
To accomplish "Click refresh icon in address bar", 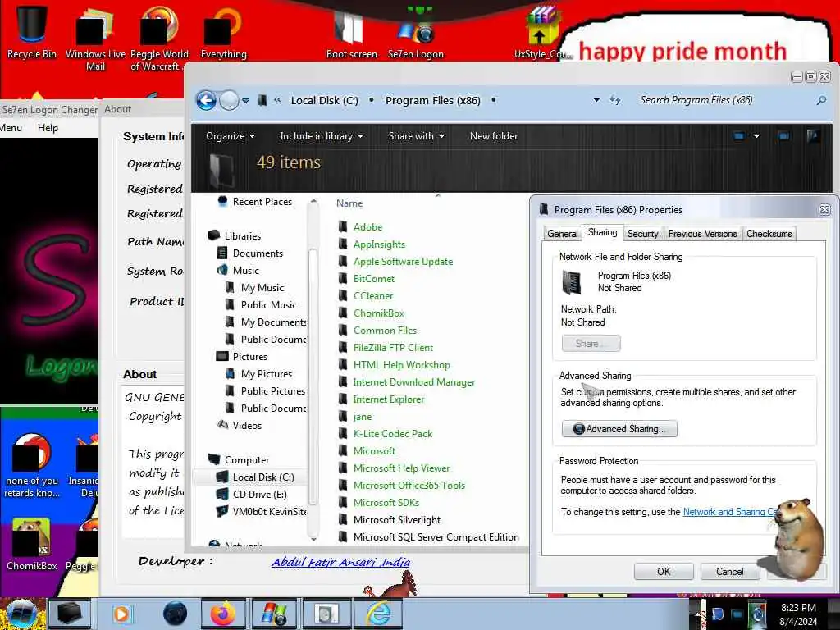I will pos(615,100).
